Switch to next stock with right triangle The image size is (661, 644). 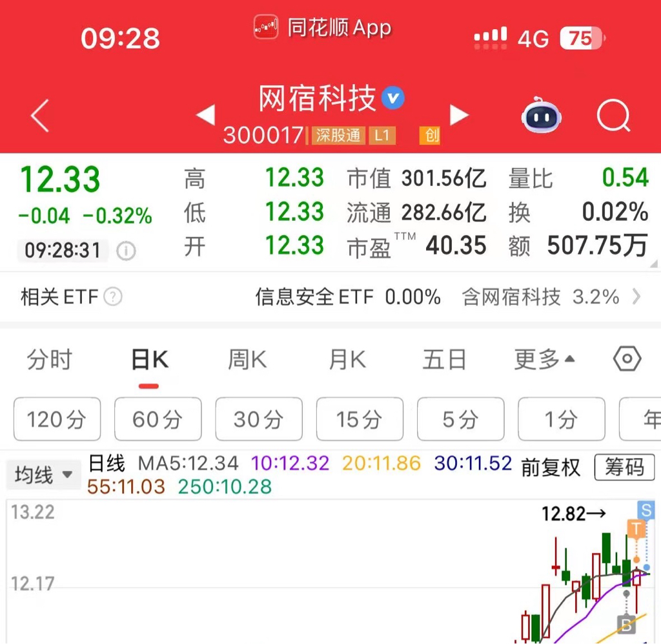459,115
